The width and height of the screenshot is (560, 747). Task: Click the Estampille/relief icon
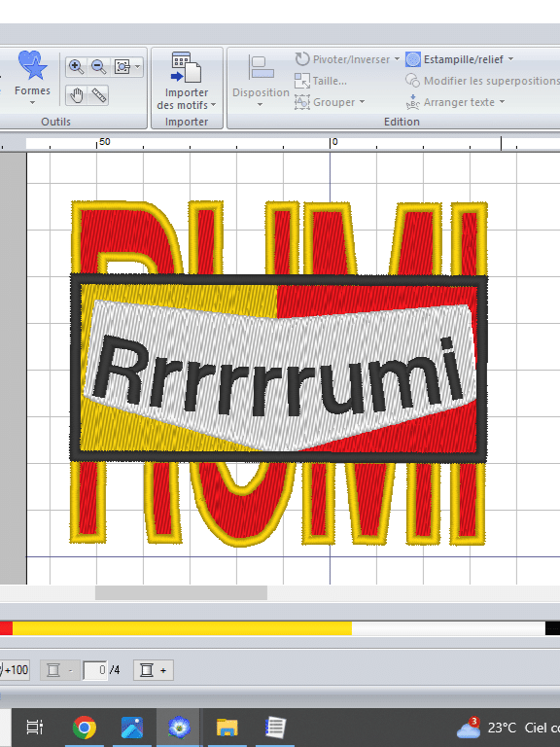[x=413, y=59]
